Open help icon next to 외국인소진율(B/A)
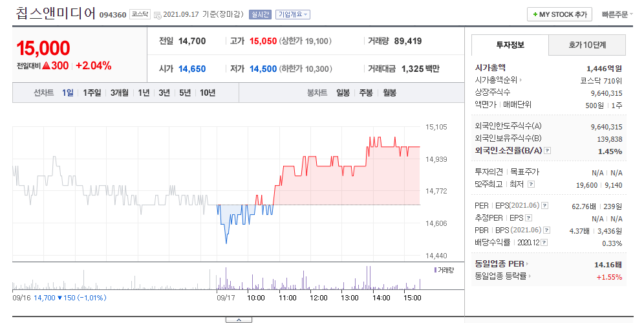644x323 pixels. 548,151
